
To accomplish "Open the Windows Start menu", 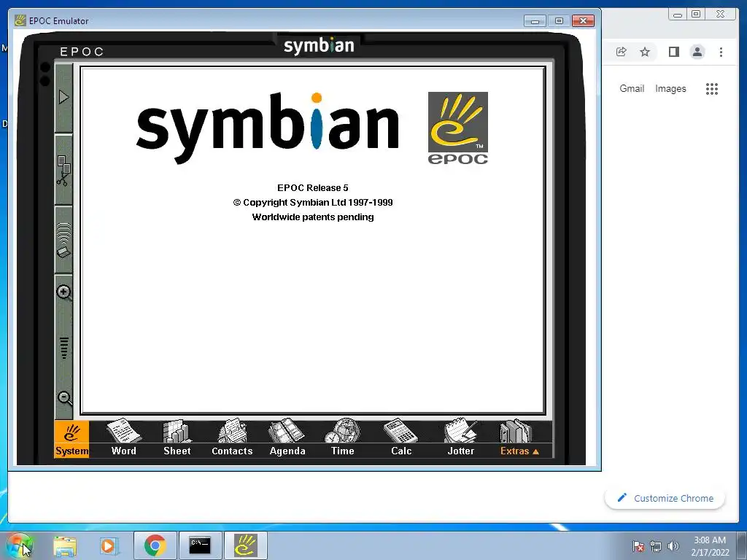I will pos(20,545).
